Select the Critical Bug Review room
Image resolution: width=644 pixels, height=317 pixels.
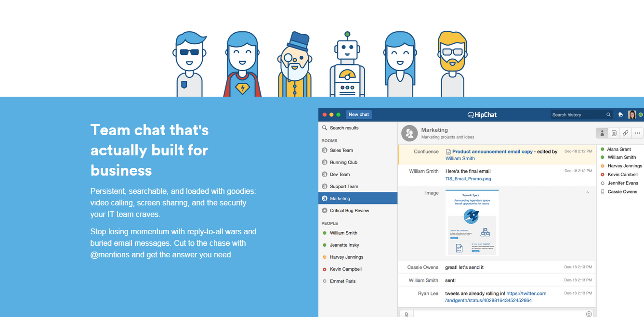(349, 211)
